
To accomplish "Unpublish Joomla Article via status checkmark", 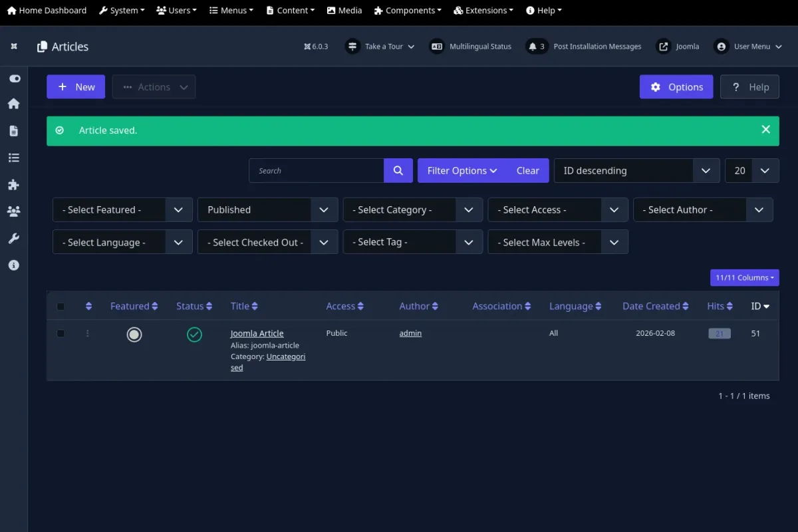I will tap(194, 334).
